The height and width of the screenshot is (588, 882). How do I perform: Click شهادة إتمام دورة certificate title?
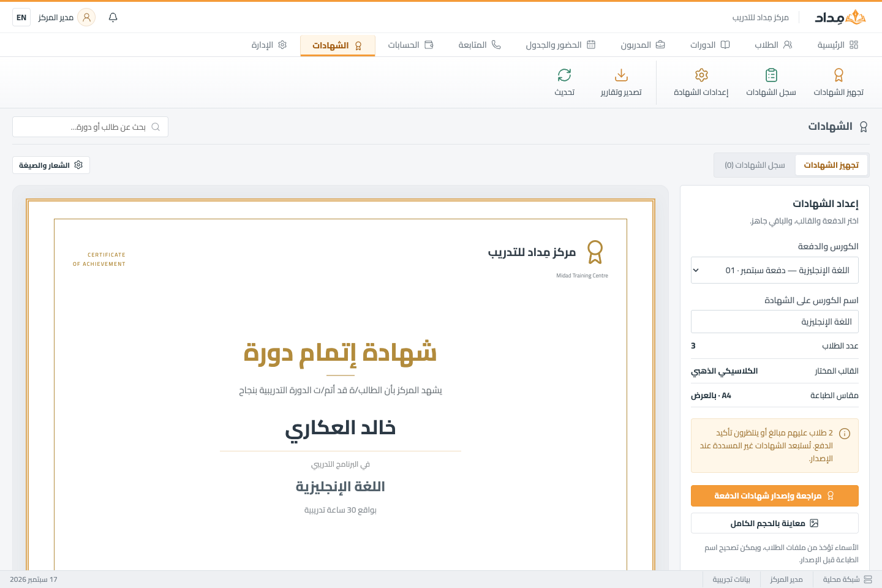[341, 352]
